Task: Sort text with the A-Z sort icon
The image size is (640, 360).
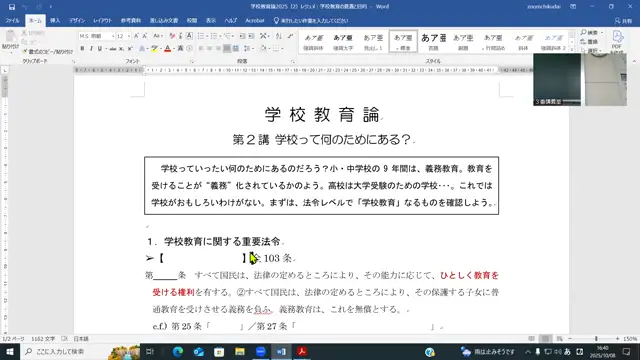Action: [x=279, y=36]
